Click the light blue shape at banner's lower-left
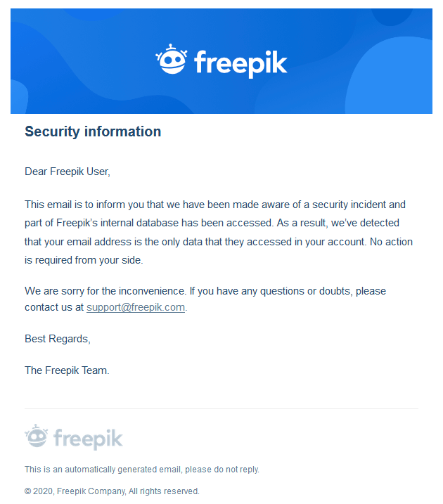443x504 pixels. (19, 97)
